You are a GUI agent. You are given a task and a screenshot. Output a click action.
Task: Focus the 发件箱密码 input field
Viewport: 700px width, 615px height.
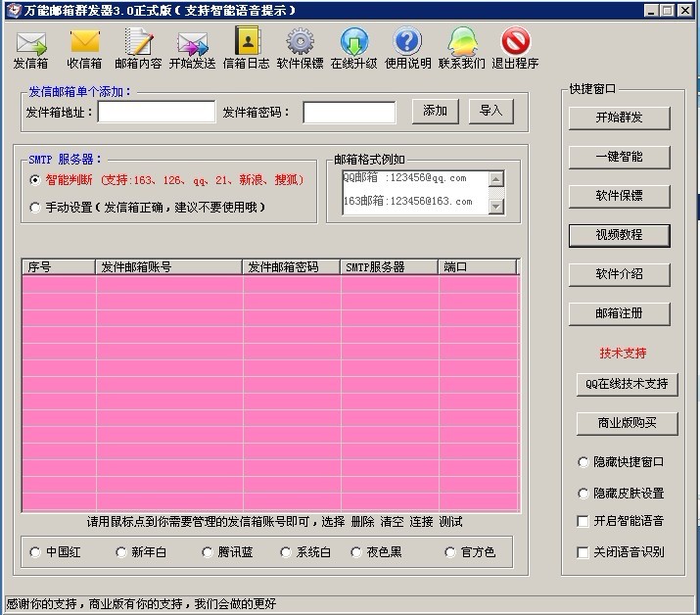pyautogui.click(x=350, y=112)
